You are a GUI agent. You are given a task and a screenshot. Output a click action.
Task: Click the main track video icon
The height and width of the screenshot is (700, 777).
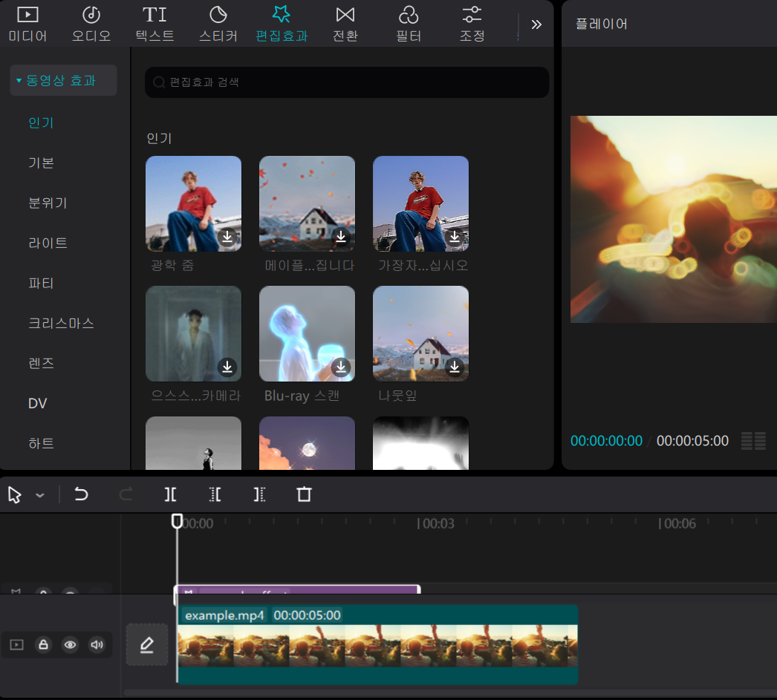click(x=17, y=644)
